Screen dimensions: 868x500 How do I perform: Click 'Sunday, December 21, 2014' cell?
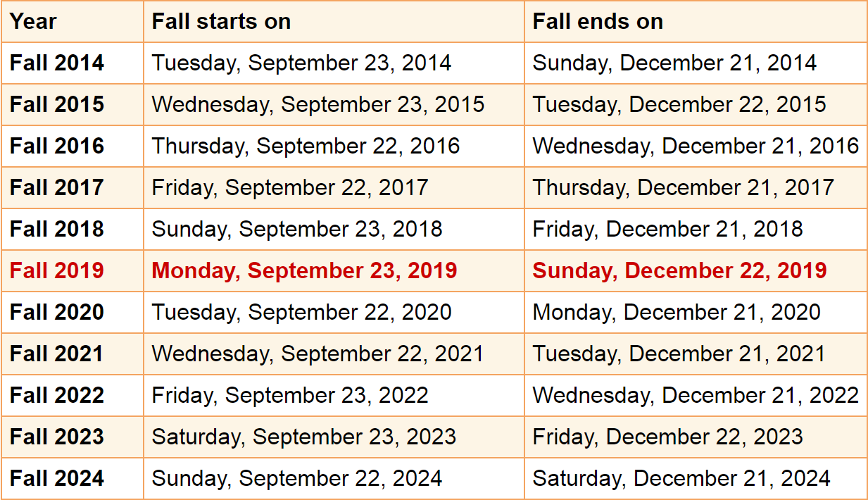point(674,63)
